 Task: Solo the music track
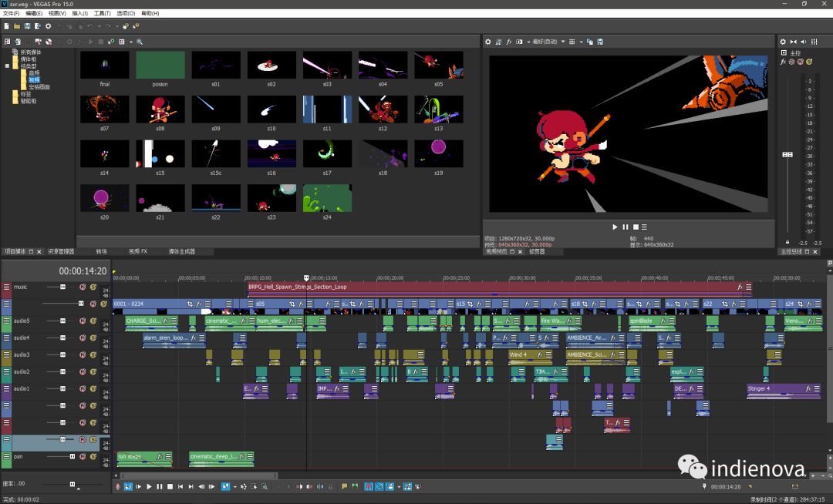click(x=93, y=287)
